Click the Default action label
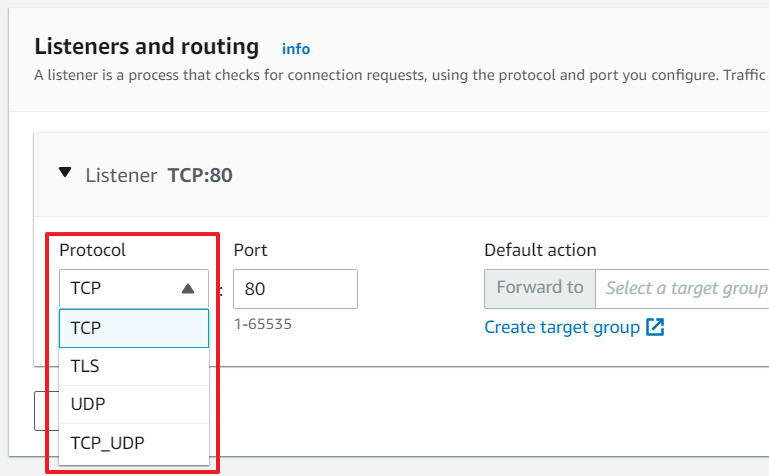 [540, 250]
